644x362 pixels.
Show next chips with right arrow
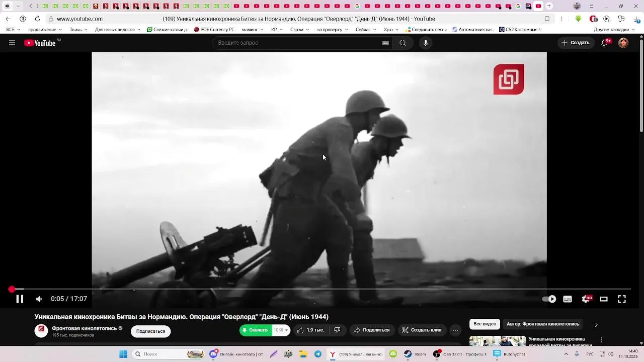596,325
